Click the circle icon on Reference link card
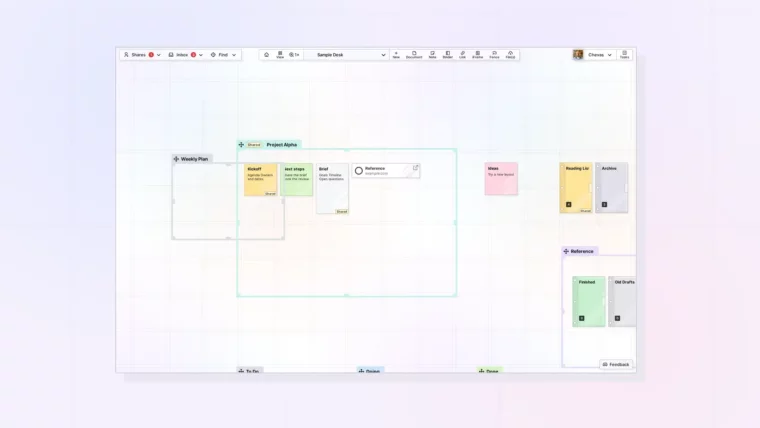 point(359,171)
